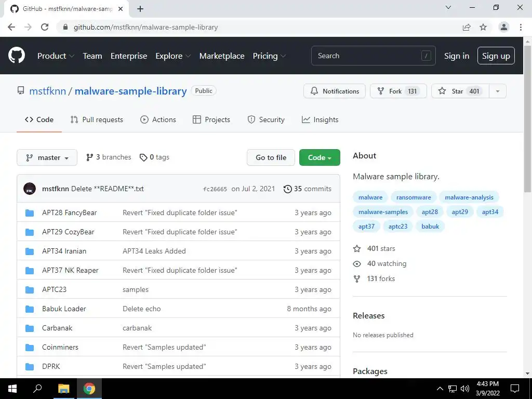532x399 pixels.
Task: Show hidden tray icons chevron
Action: point(440,389)
